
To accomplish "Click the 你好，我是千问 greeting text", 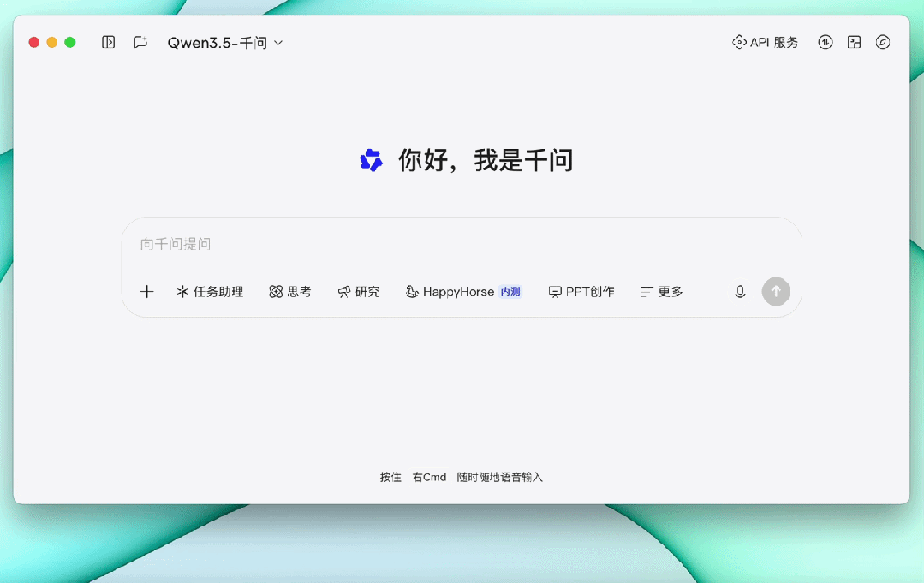I will [x=486, y=160].
